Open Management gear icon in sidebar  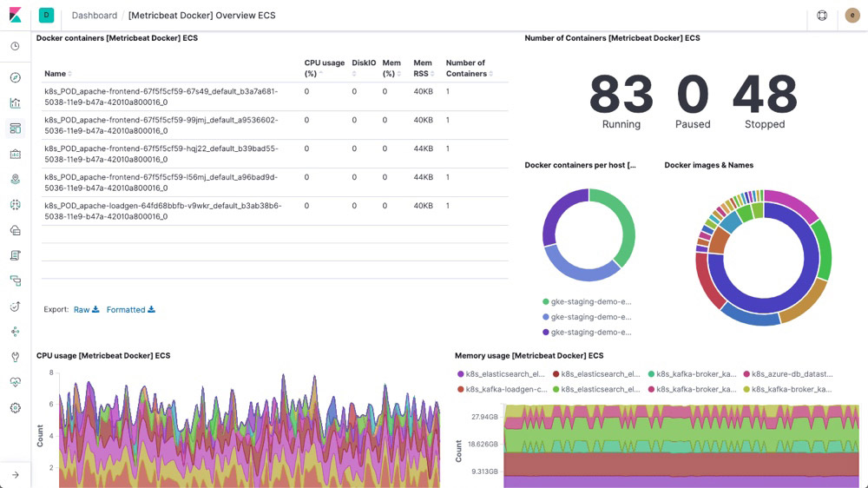click(x=16, y=408)
